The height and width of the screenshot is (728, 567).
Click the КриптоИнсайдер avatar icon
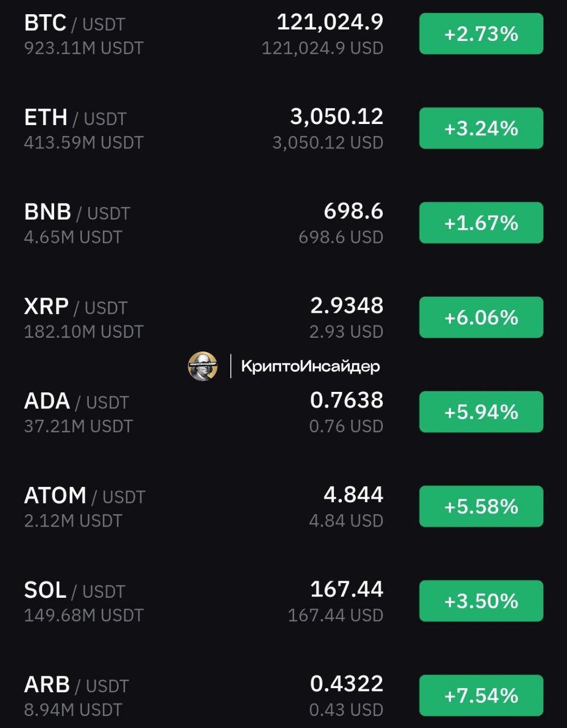[202, 366]
